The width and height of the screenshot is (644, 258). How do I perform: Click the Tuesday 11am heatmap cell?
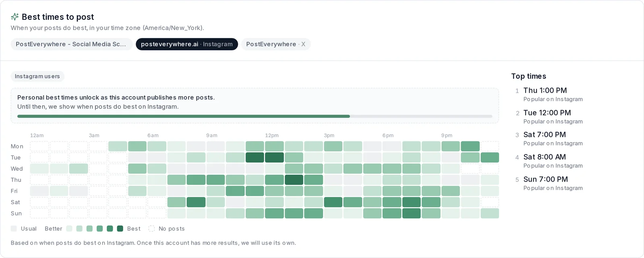255,158
